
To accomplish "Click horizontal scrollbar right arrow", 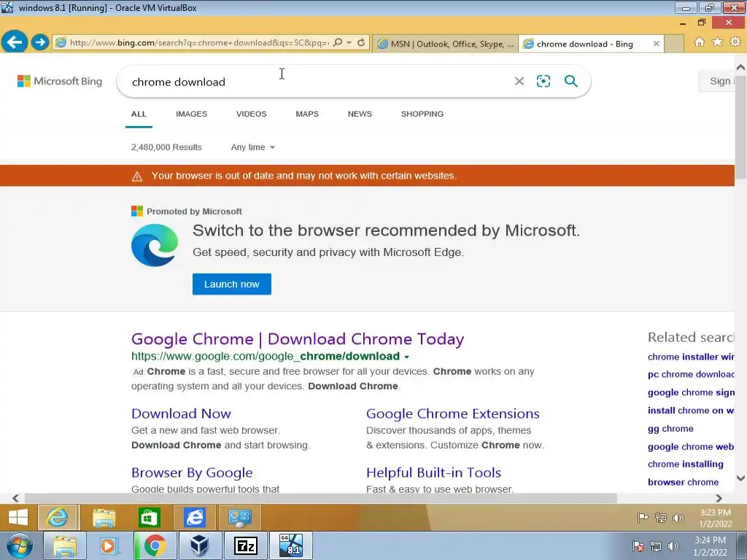I will click(719, 498).
